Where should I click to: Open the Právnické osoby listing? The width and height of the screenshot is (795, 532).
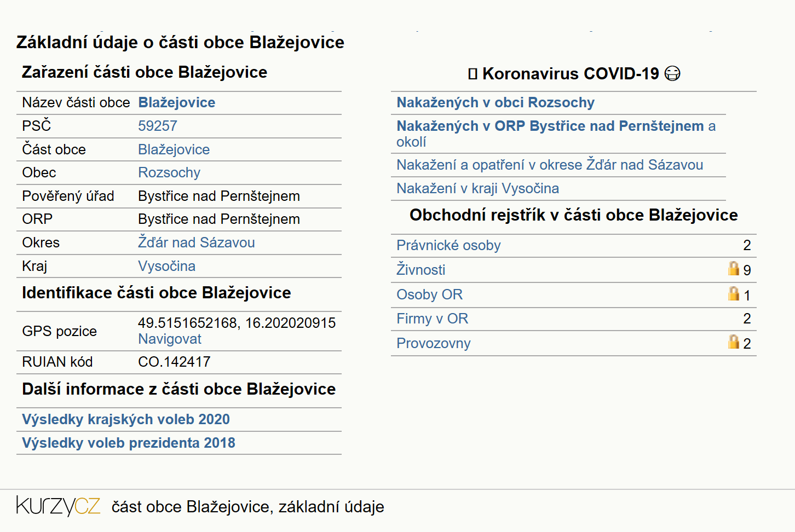pos(448,245)
